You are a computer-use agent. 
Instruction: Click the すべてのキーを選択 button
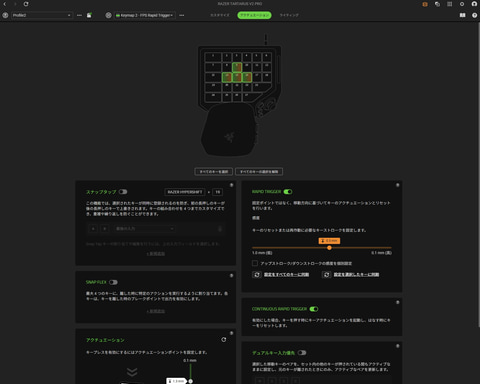(x=214, y=172)
